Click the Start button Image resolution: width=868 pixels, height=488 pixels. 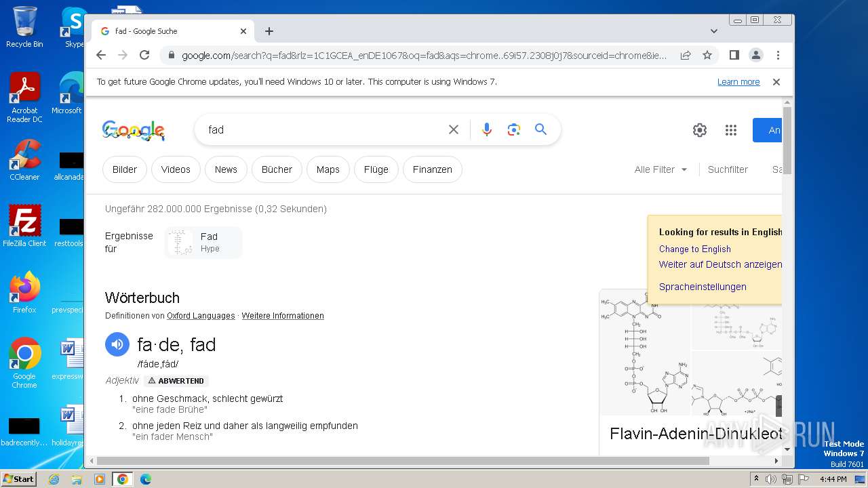[x=18, y=479]
